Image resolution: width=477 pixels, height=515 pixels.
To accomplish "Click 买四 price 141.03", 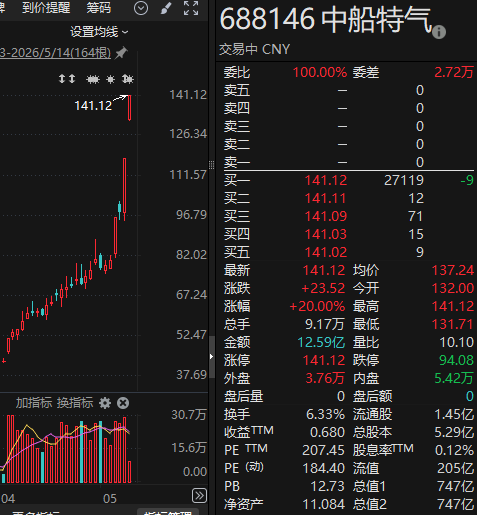I will tap(326, 234).
